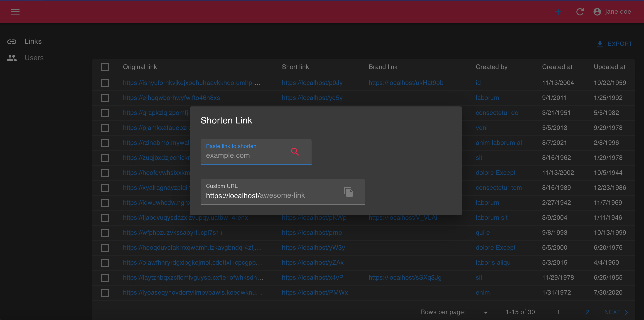The image size is (644, 320).
Task: Click the search magnifier in the Shorten Link dialog
Action: pyautogui.click(x=295, y=152)
